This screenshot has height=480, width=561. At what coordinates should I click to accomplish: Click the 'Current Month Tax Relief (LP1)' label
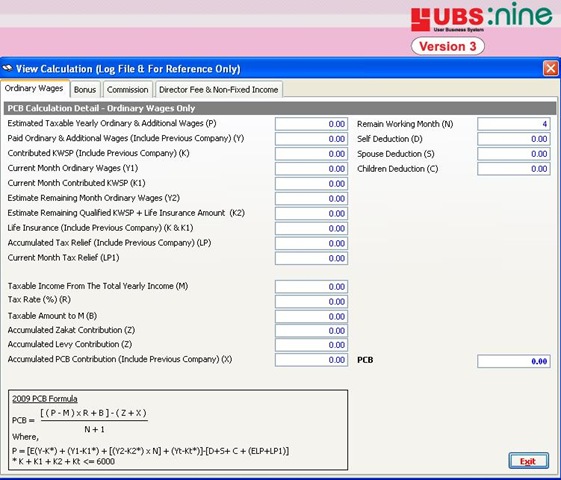tap(63, 258)
